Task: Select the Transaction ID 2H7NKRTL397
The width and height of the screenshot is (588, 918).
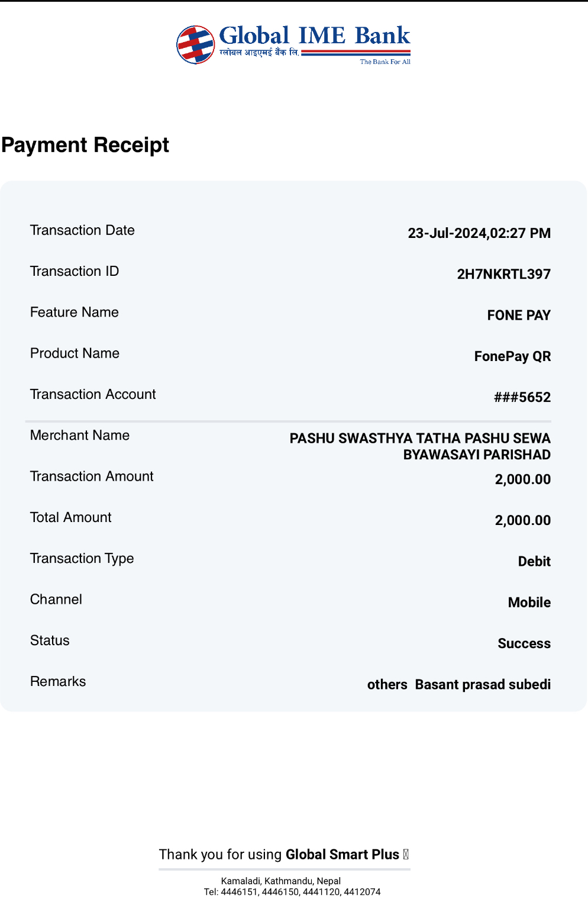Action: click(504, 274)
